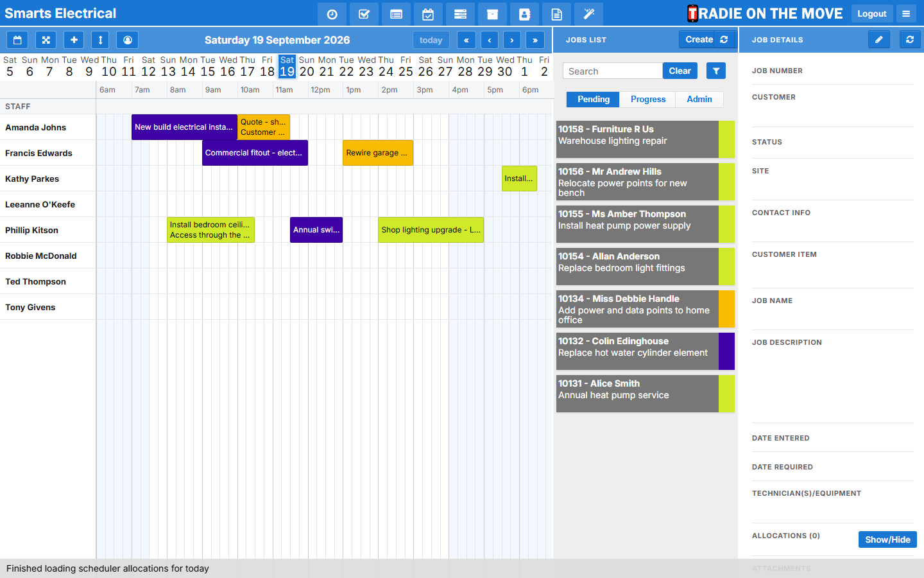Image resolution: width=924 pixels, height=578 pixels.
Task: Open the checkbox tasks icon in top toolbar
Action: tap(364, 14)
